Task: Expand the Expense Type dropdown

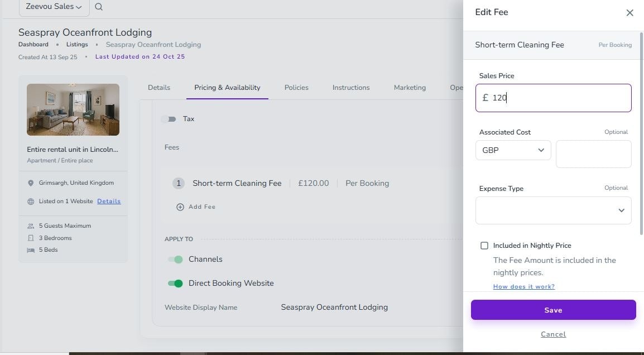Action: pos(553,210)
